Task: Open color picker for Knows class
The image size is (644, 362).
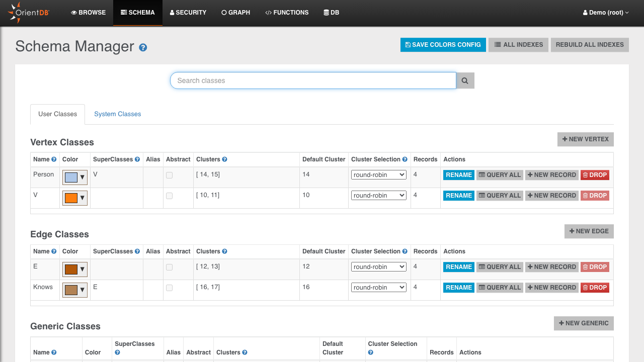Action: click(75, 290)
